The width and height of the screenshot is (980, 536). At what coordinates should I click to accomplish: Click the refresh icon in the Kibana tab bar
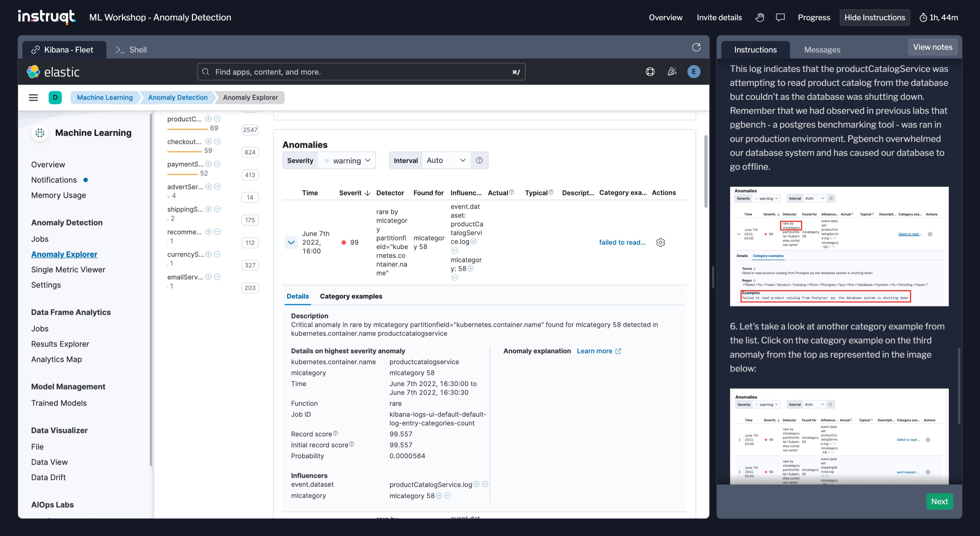696,47
